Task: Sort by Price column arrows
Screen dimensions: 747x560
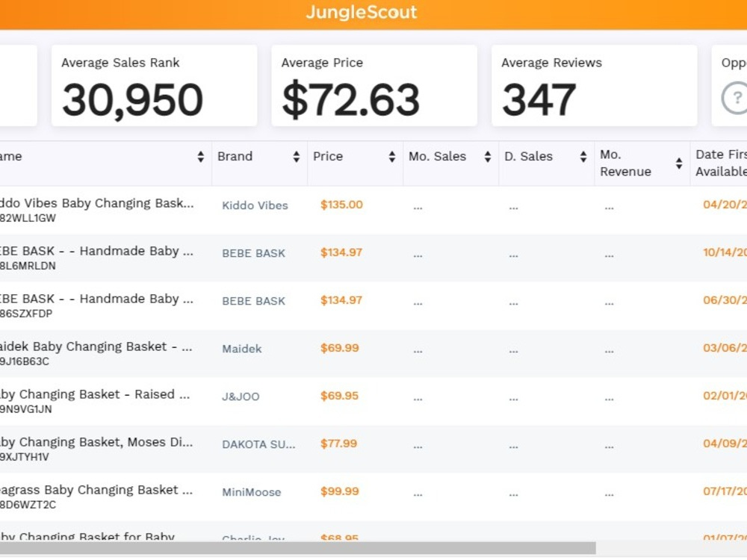Action: tap(392, 157)
